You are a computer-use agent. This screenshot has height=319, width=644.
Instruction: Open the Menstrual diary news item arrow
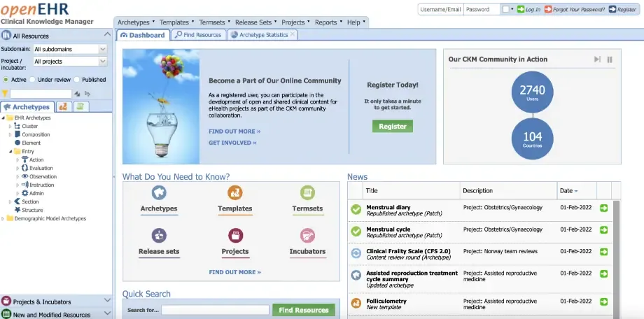tap(603, 208)
